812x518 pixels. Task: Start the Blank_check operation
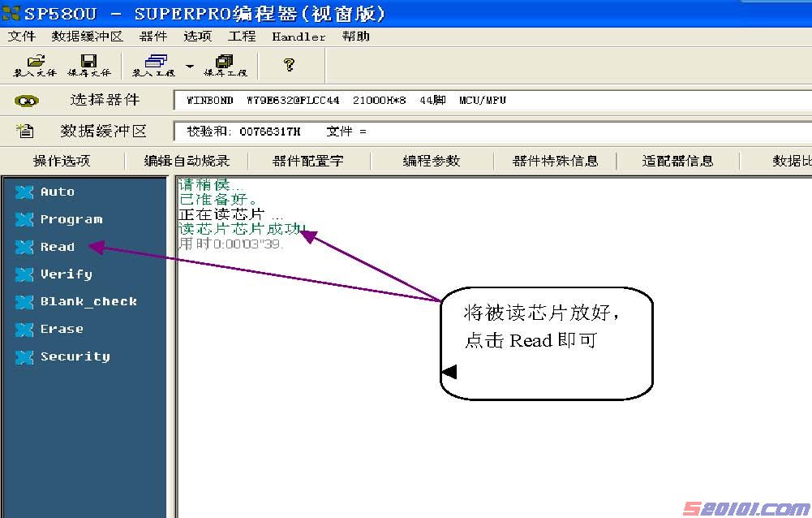(88, 301)
